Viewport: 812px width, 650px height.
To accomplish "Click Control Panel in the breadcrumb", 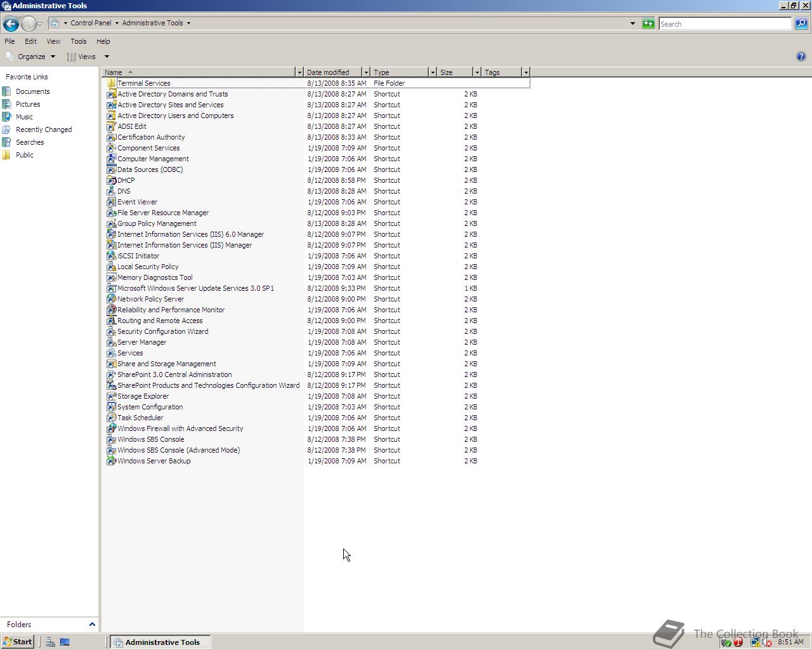I will coord(91,23).
